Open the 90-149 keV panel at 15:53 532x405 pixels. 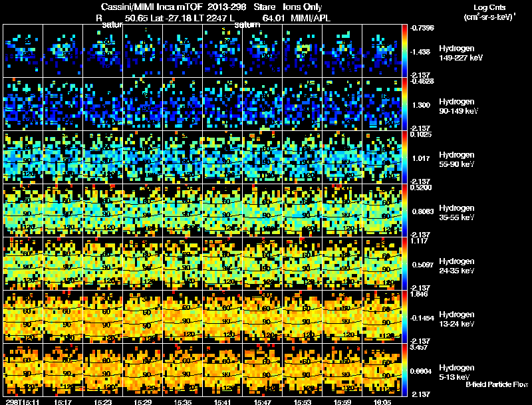coord(302,104)
